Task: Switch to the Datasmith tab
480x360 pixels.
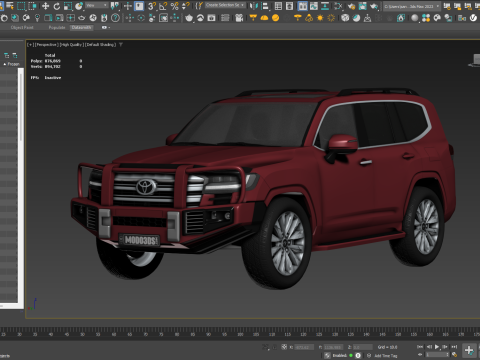Action: [x=81, y=27]
